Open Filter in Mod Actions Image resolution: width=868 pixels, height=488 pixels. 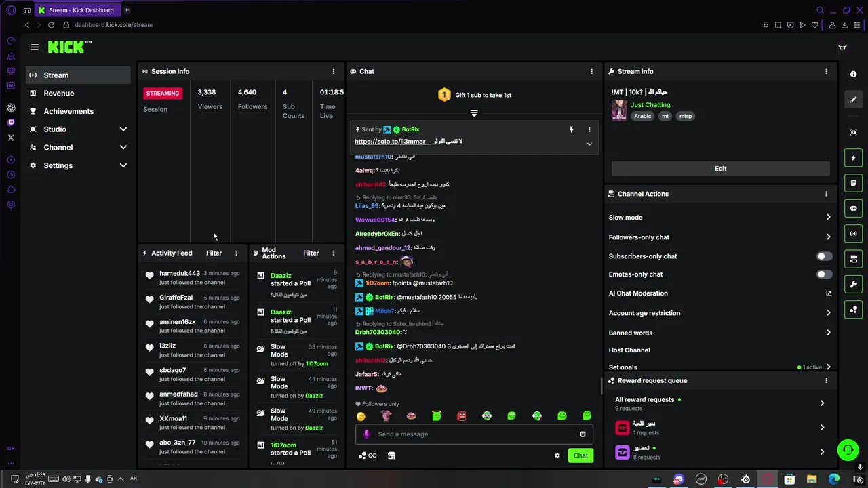click(311, 253)
